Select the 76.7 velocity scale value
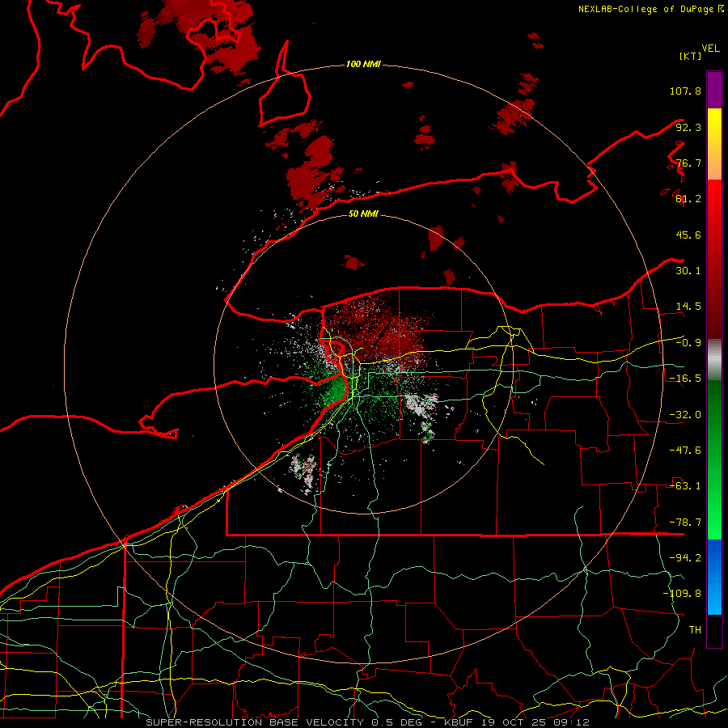The width and height of the screenshot is (728, 728). 688,163
